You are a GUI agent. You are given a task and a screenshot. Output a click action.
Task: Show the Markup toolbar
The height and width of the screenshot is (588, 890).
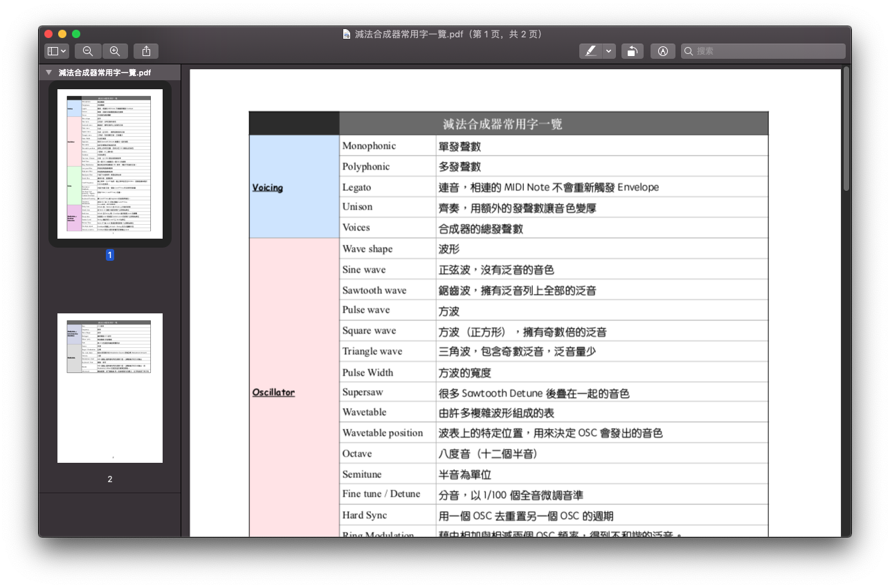[x=662, y=50]
